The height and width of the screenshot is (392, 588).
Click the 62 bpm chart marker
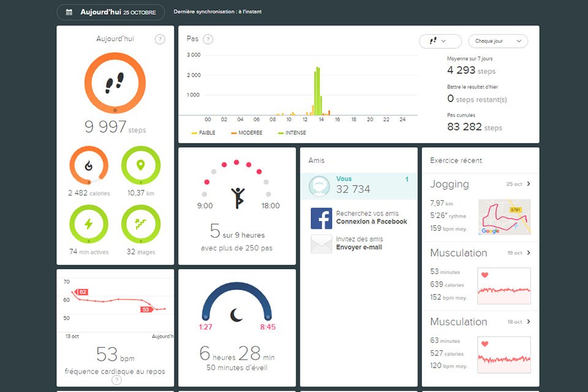pos(82,292)
